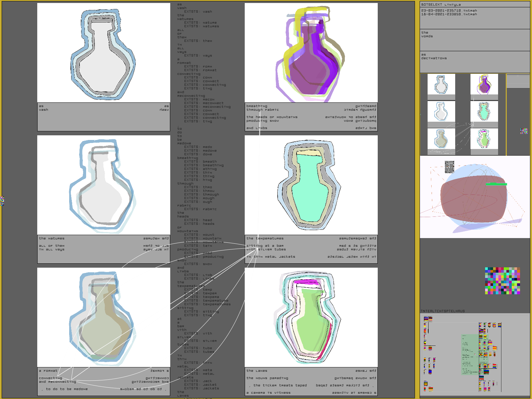Click the "as decimations" panel
Image resolution: width=532 pixels, height=399 pixels.
(474, 62)
